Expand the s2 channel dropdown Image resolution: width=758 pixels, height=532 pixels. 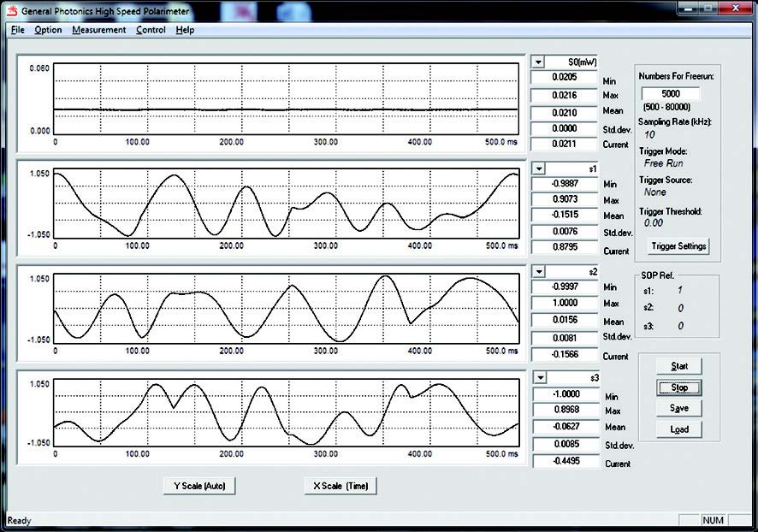tap(538, 271)
